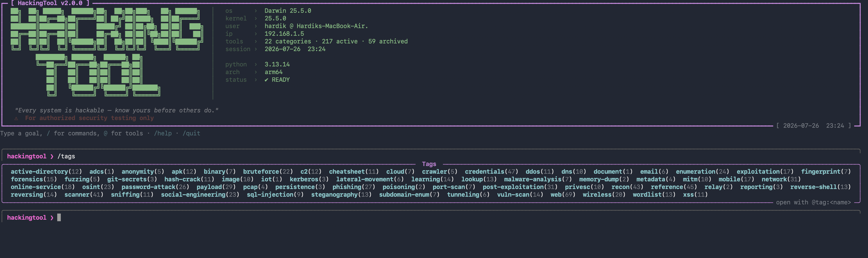Image resolution: width=868 pixels, height=258 pixels.
Task: Select the email(6) tag
Action: (x=654, y=171)
